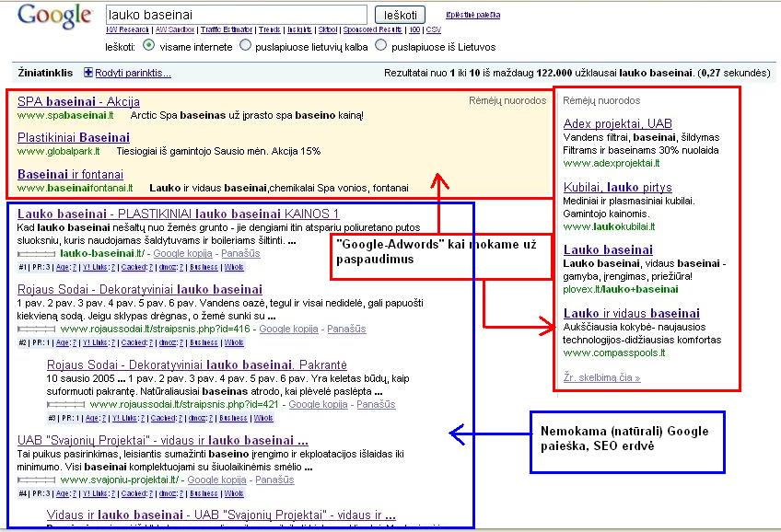Click the plus icon beside Rodyti parinktis
781x532 pixels.
tap(88, 73)
